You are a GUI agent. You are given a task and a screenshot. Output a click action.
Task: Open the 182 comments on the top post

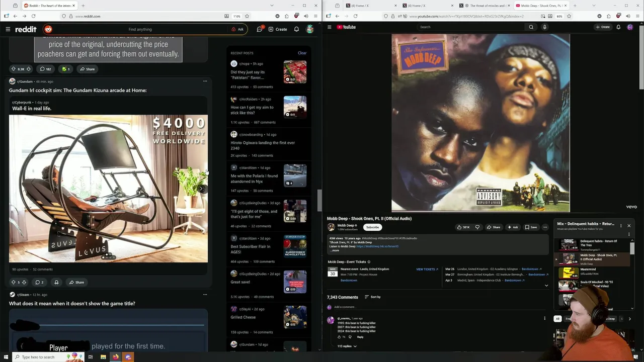[x=46, y=69]
